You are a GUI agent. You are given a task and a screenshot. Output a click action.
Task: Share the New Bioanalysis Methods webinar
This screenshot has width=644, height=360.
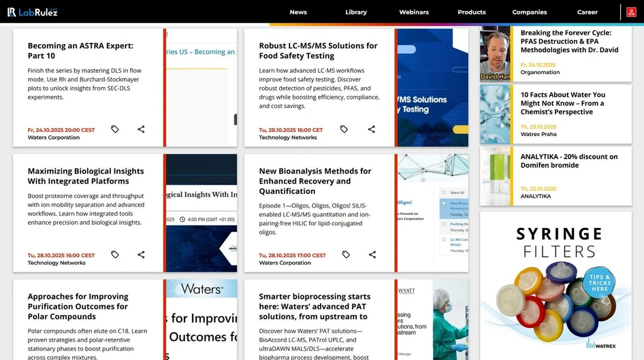pyautogui.click(x=372, y=255)
